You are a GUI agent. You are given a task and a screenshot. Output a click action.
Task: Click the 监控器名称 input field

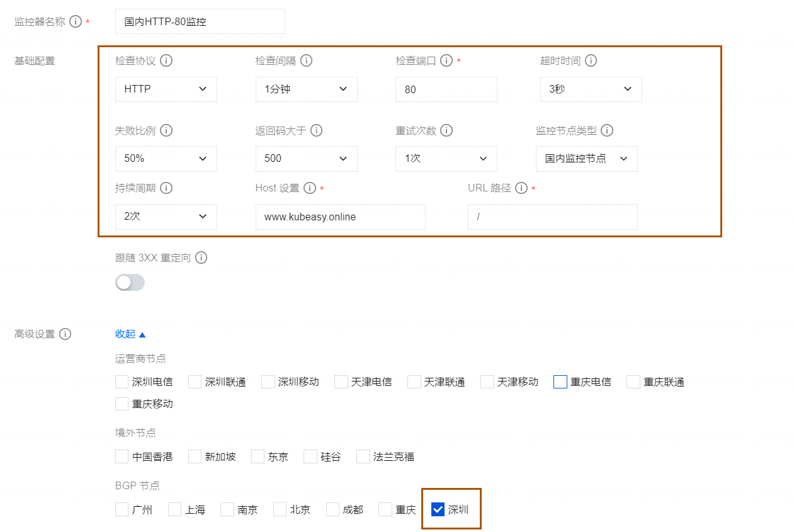(x=200, y=21)
